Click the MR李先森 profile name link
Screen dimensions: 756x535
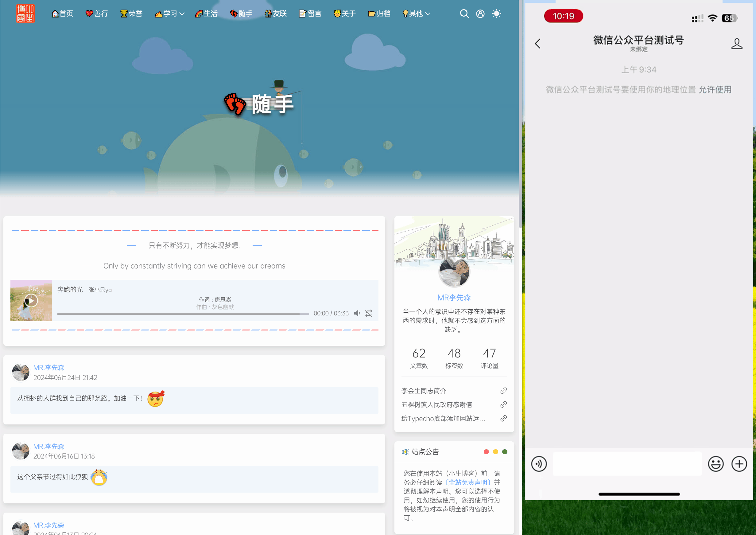454,298
